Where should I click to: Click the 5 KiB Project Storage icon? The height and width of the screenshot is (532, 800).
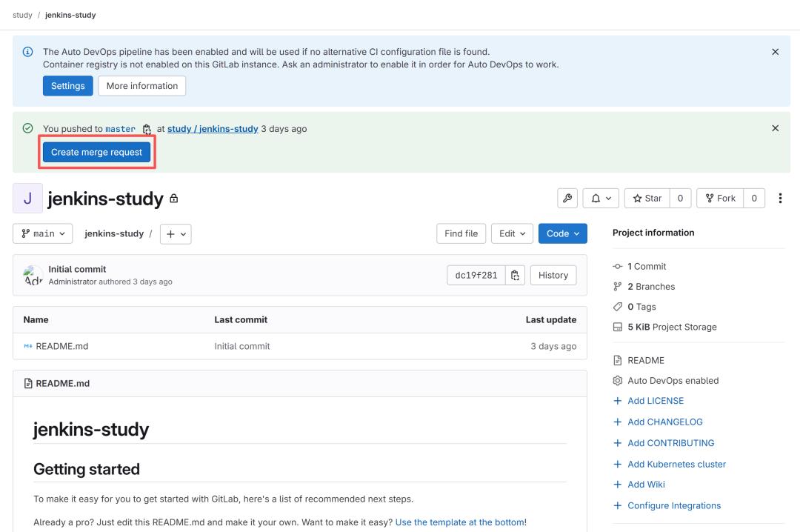coord(616,326)
